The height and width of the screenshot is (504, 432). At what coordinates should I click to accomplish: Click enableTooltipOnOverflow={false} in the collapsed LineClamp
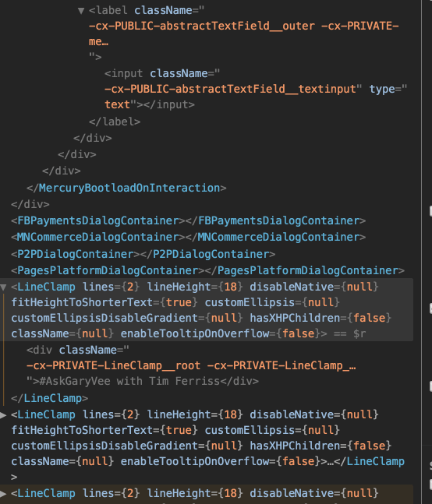click(221, 462)
